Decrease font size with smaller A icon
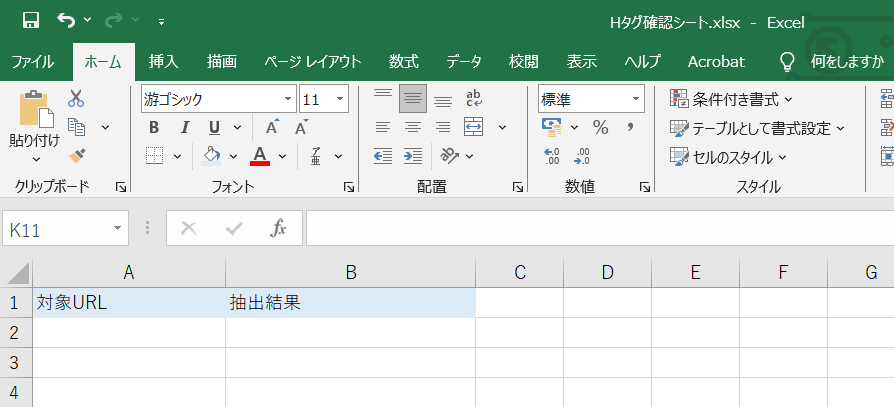This screenshot has height=407, width=894. [302, 127]
